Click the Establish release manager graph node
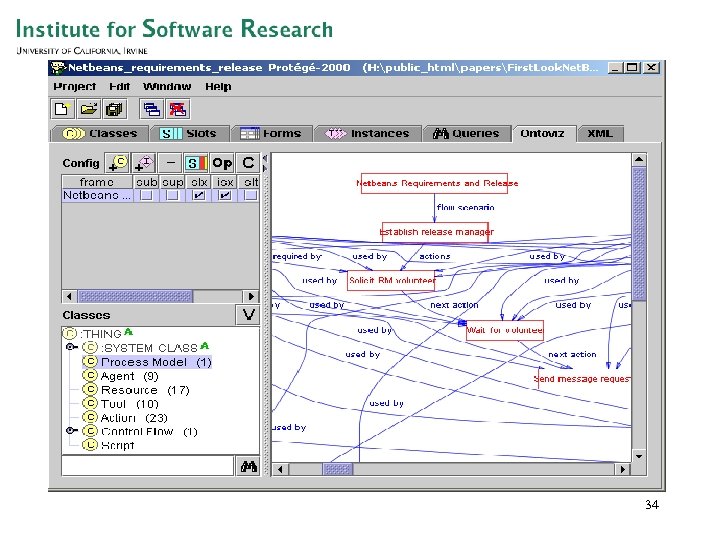 point(435,232)
